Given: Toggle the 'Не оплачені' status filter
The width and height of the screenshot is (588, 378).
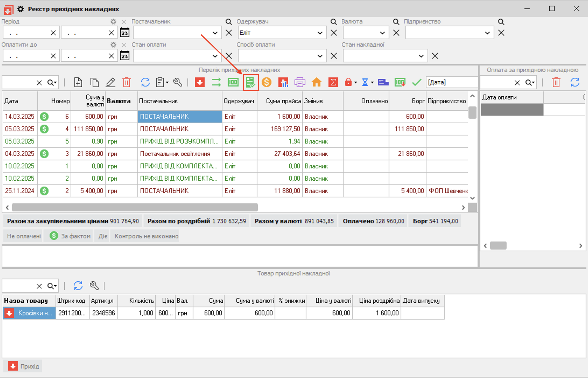Looking at the screenshot, I should (x=24, y=236).
